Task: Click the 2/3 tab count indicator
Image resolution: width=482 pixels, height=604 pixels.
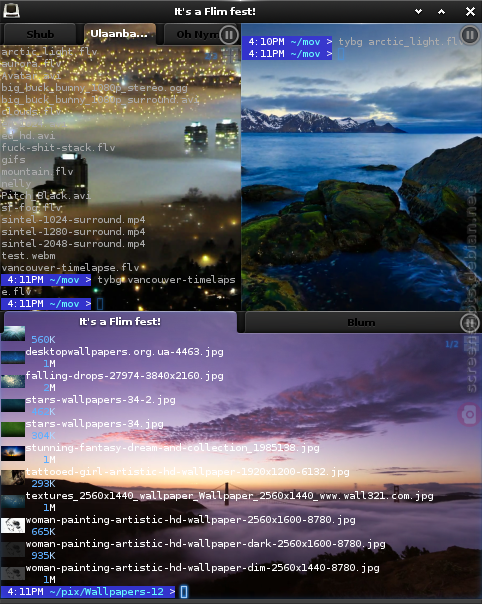Action: coord(211,56)
